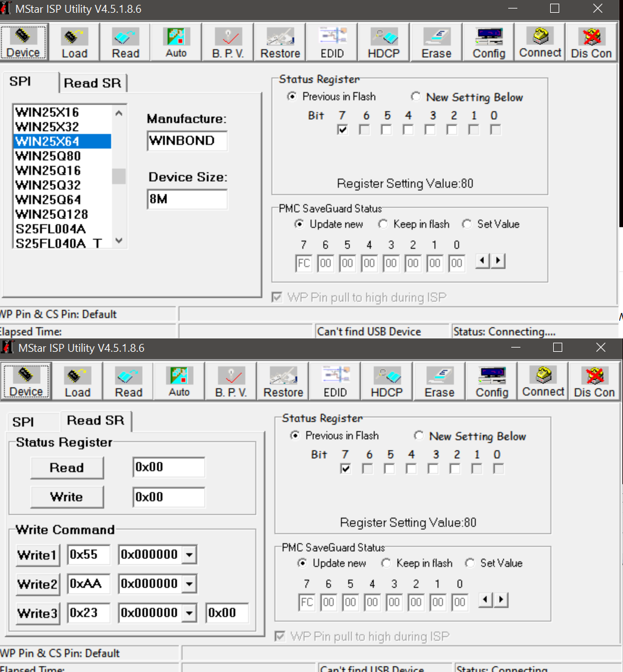This screenshot has height=672, width=623.
Task: Select Read SR tab in bottom window
Action: (x=96, y=421)
